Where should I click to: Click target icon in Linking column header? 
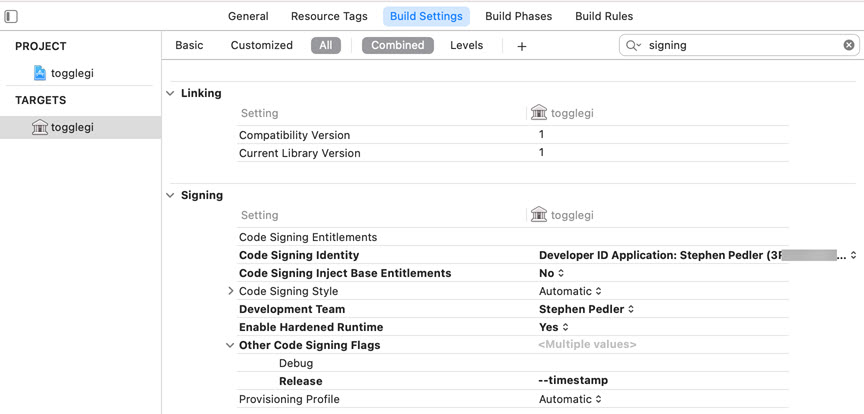pyautogui.click(x=539, y=113)
